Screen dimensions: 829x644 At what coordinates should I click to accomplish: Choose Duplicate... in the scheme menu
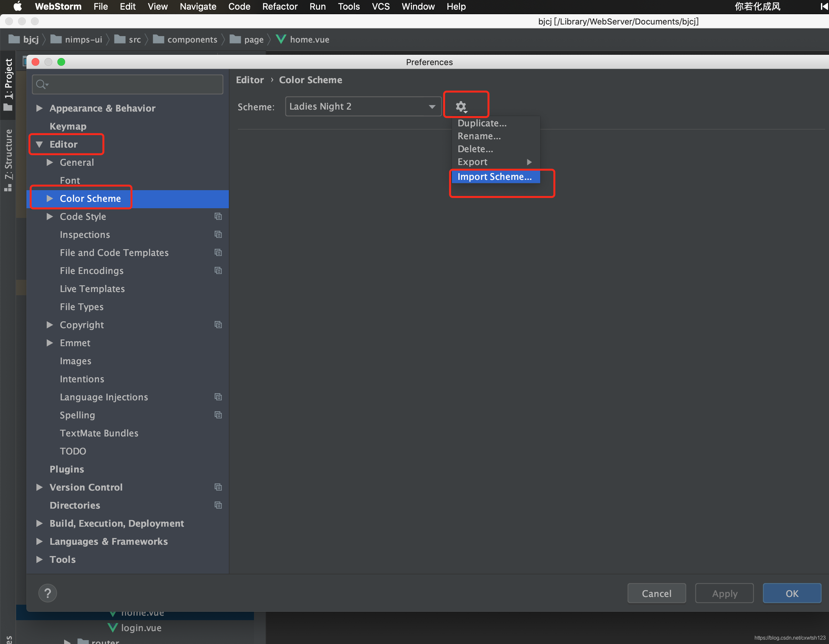coord(482,123)
